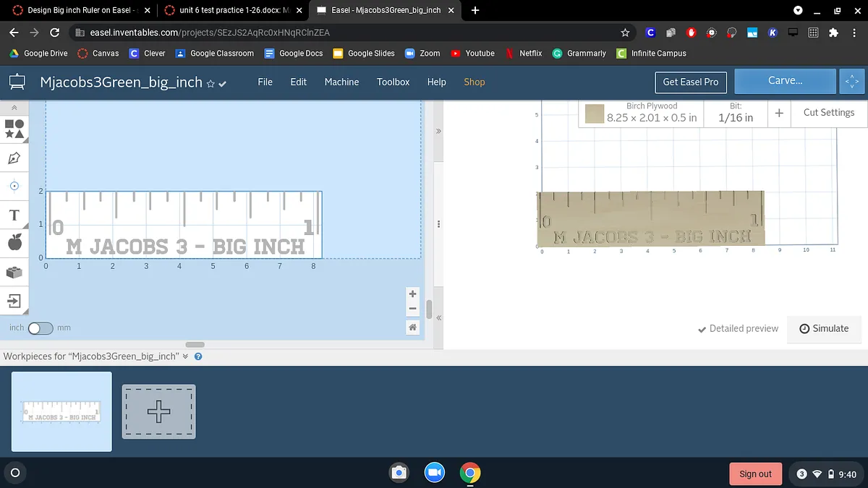The image size is (868, 488).
Task: Choose the Text tool
Action: [14, 215]
